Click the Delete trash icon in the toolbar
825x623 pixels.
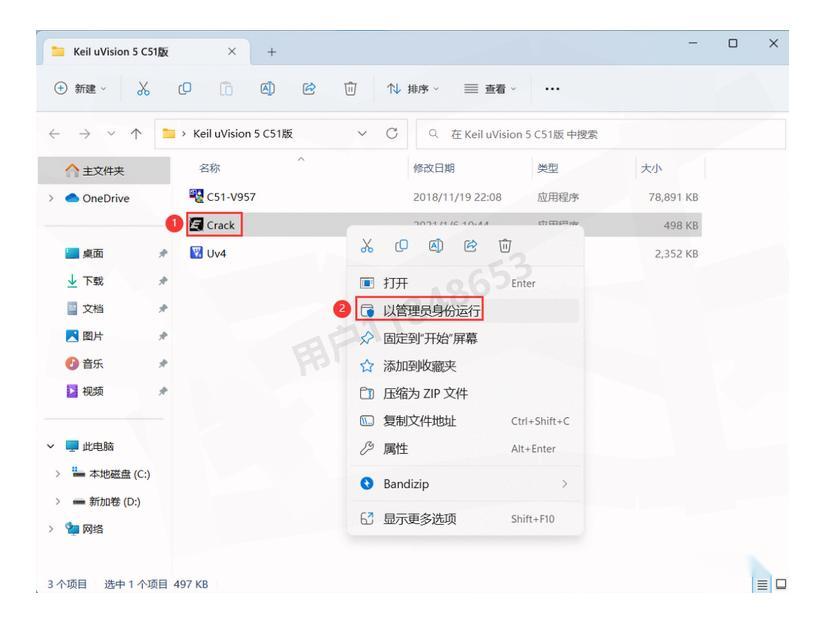[x=350, y=88]
